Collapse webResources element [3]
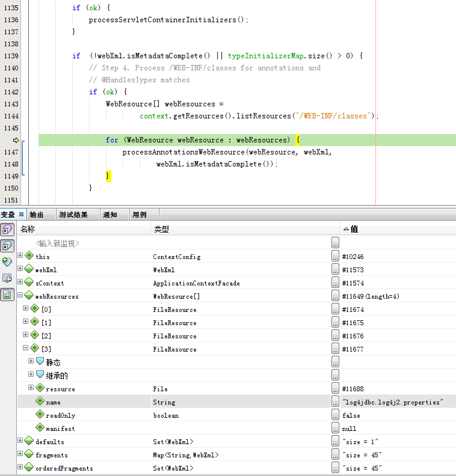The image size is (456, 476). point(25,348)
